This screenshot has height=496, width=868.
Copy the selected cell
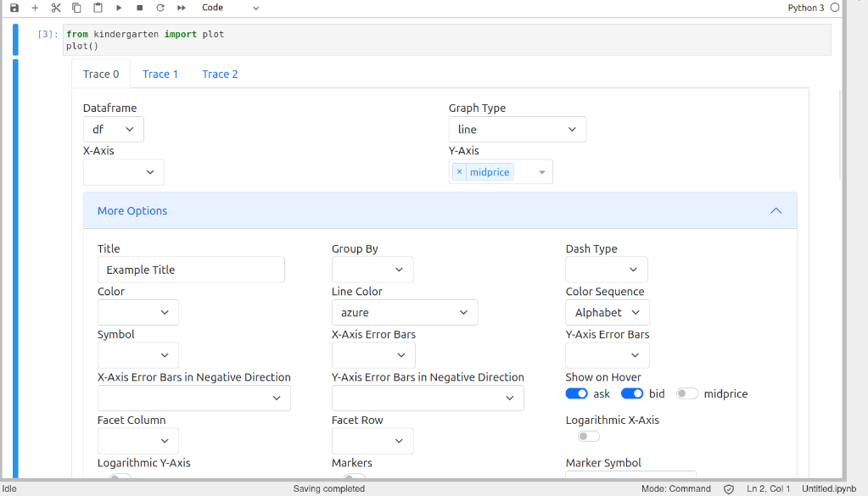coord(76,8)
